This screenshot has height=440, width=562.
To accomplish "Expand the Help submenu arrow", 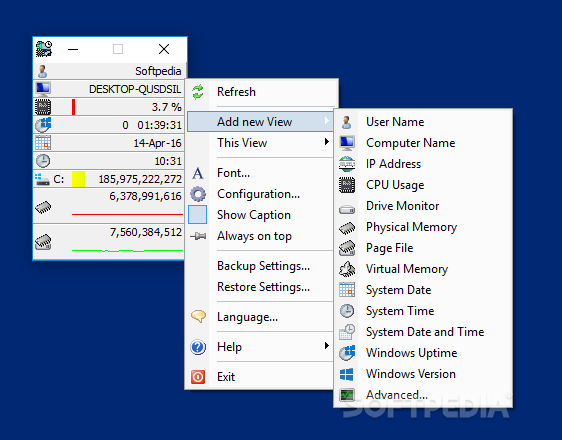I will click(x=326, y=346).
